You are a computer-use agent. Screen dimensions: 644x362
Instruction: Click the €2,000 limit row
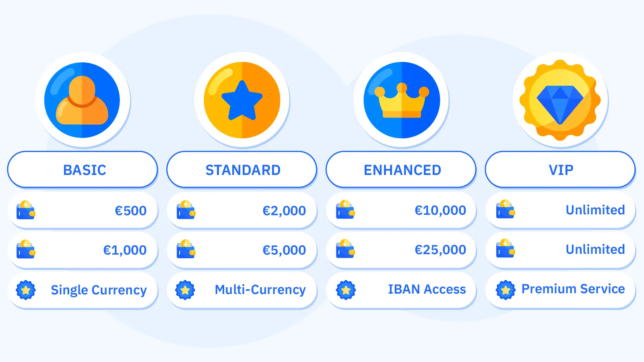coord(242,210)
